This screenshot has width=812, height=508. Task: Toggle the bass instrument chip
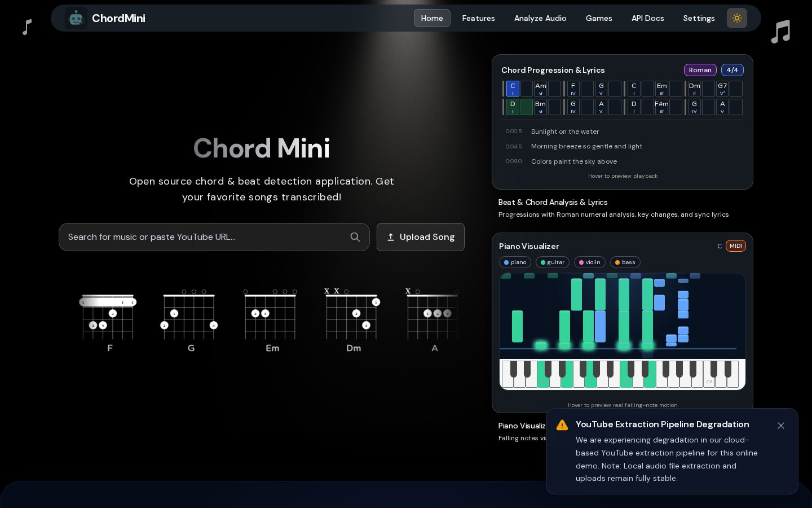[625, 262]
